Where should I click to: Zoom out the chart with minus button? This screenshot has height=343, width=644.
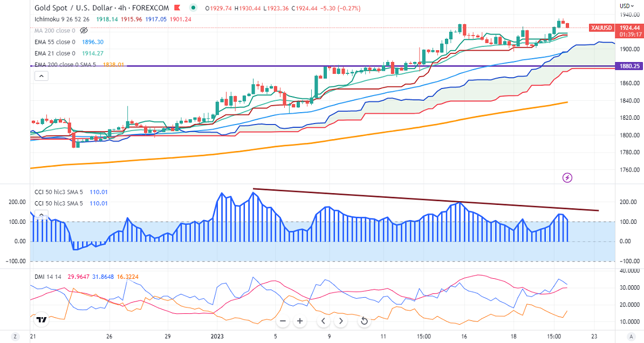click(x=283, y=321)
